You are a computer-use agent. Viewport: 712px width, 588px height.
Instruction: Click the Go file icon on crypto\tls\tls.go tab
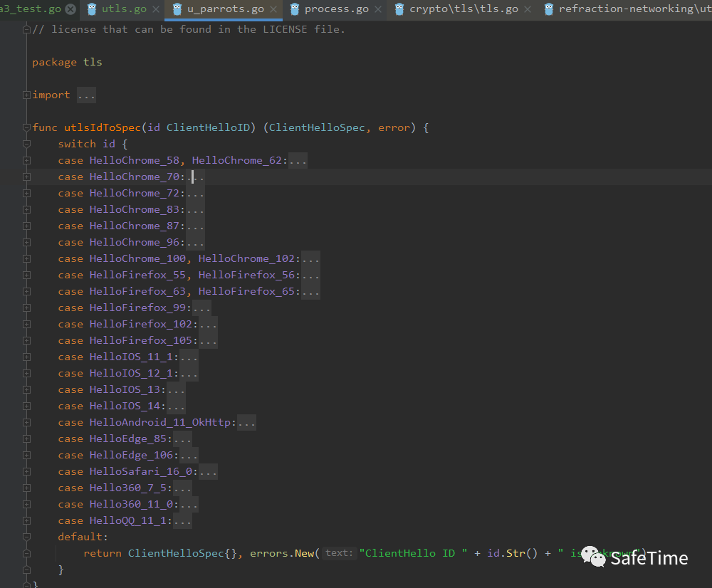click(x=399, y=9)
